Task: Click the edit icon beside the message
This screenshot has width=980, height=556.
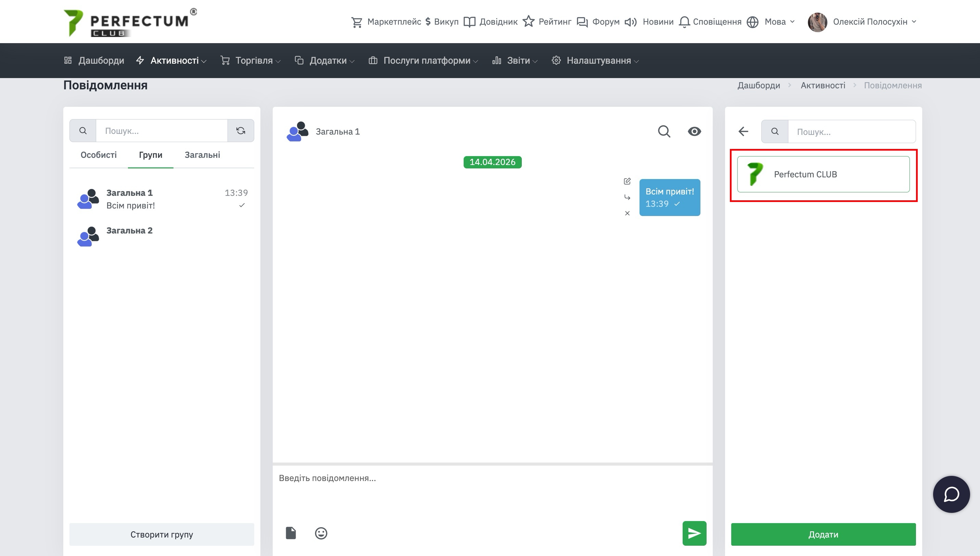Action: [627, 181]
